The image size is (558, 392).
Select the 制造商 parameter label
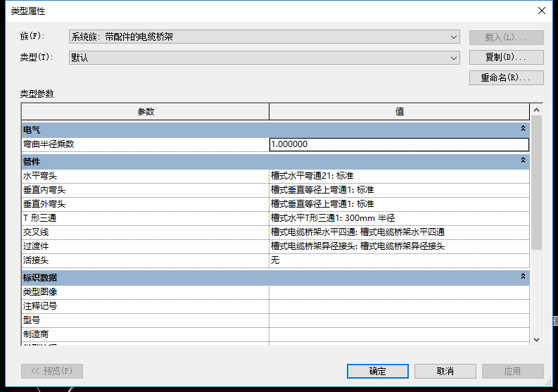click(x=36, y=334)
